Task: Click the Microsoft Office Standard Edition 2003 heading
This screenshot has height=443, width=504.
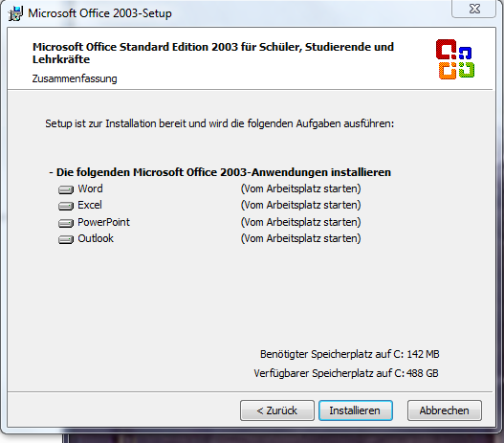Action: (x=213, y=53)
